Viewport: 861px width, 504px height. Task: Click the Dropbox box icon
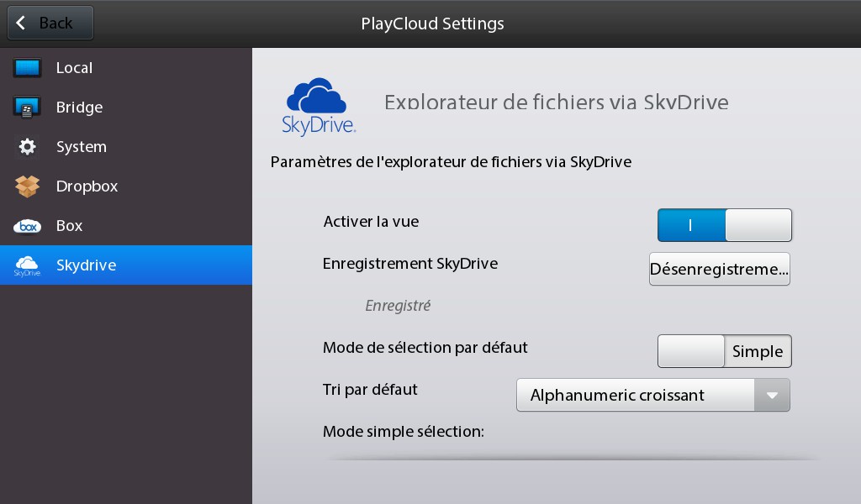pos(27,186)
